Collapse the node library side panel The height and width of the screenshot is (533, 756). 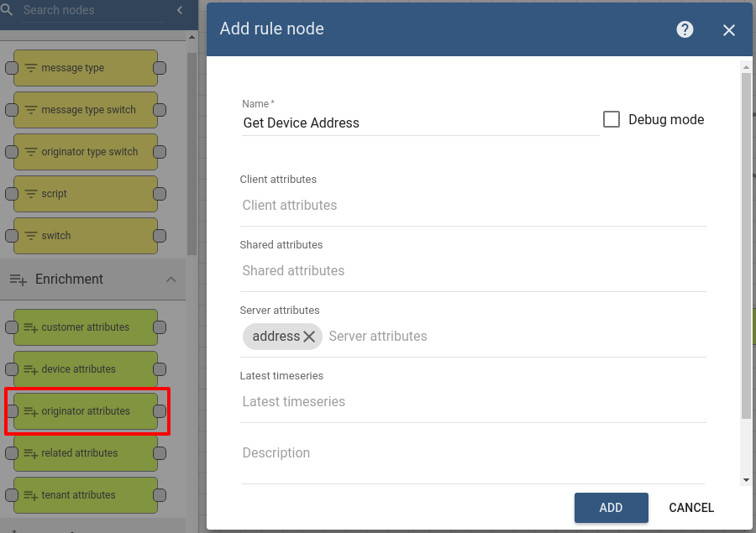(x=180, y=11)
